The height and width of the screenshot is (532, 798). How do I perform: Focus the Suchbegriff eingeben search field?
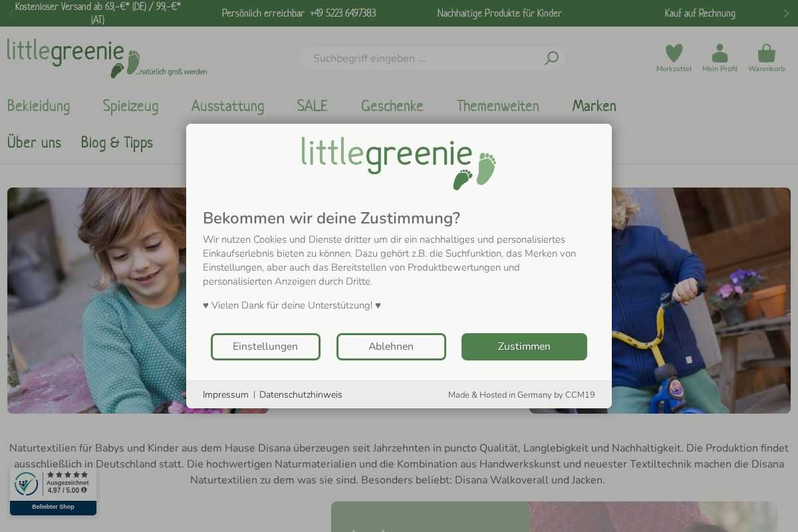[426, 59]
